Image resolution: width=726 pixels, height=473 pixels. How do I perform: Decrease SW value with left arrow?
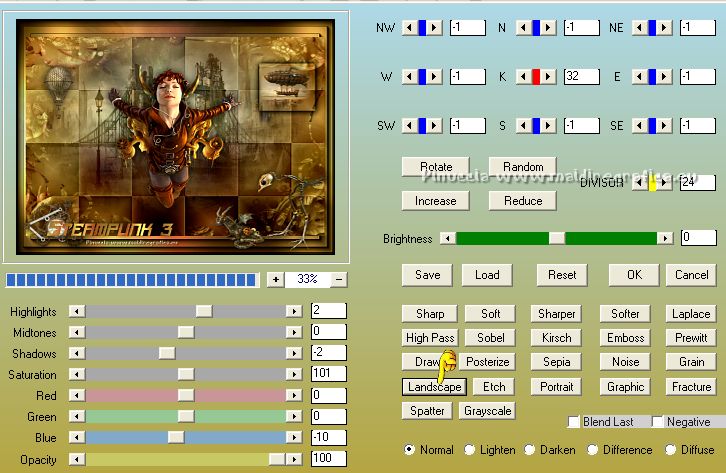tap(409, 125)
